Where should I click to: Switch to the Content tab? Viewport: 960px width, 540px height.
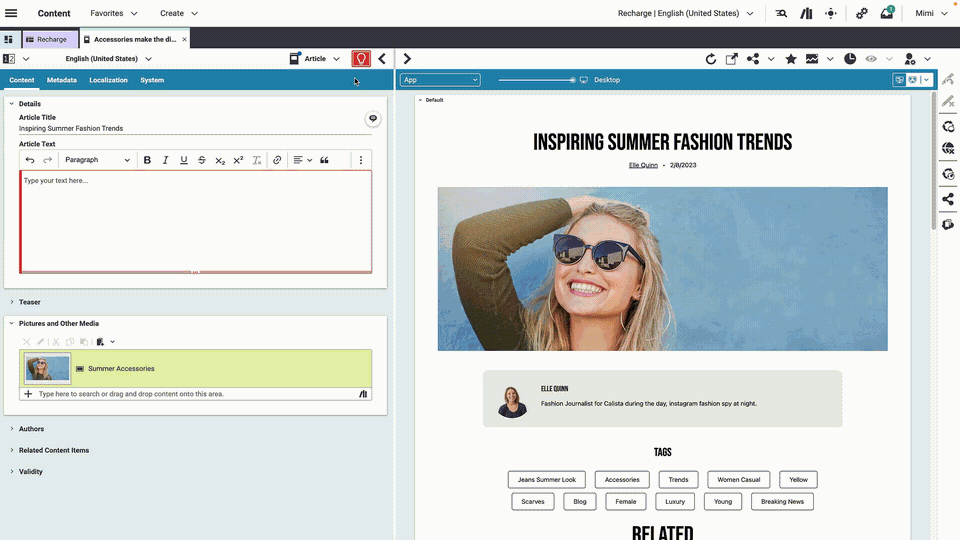click(21, 80)
